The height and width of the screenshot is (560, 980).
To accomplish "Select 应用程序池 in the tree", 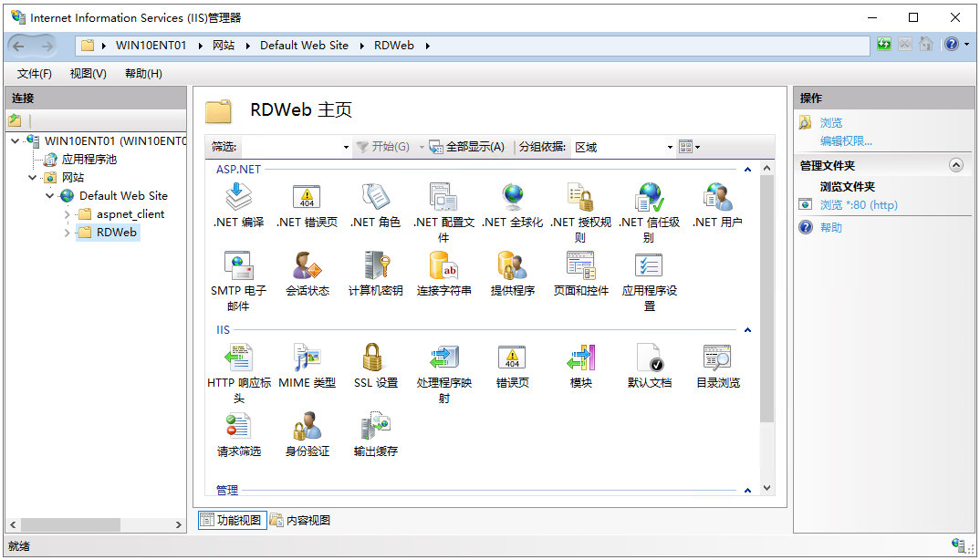I will click(x=89, y=160).
